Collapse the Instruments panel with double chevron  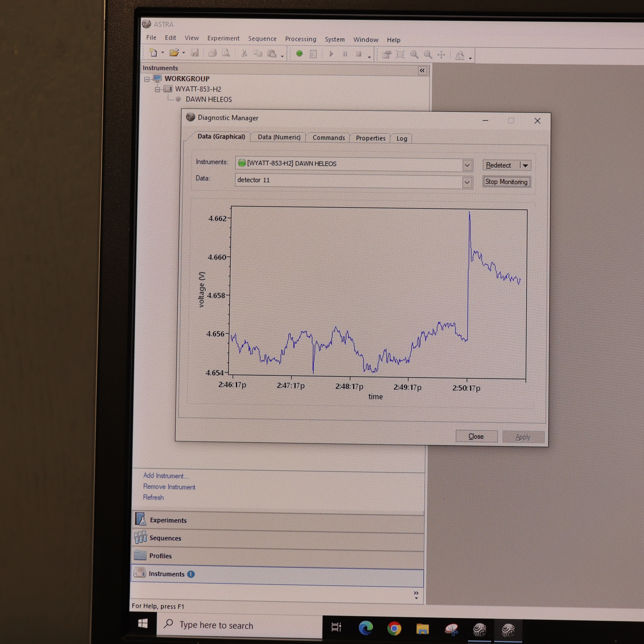pos(422,71)
